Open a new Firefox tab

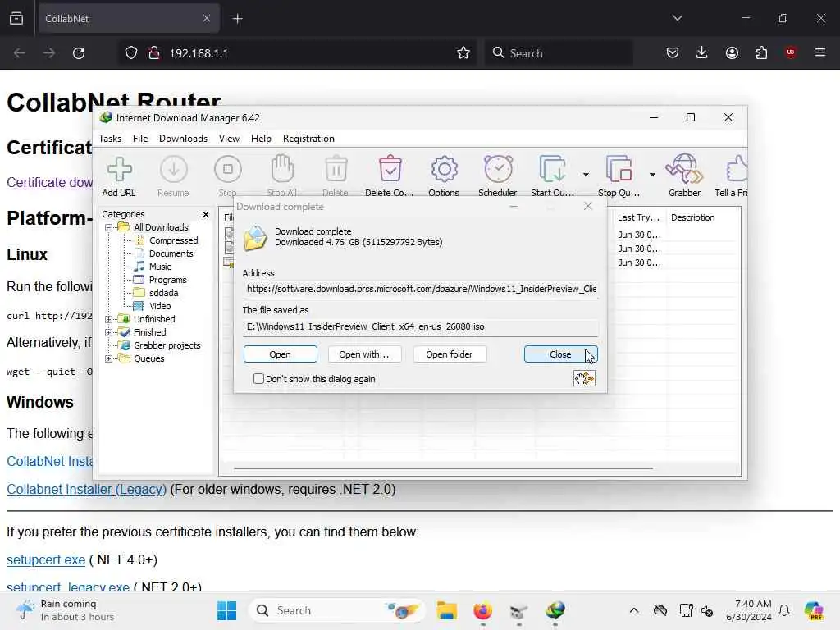click(x=237, y=19)
